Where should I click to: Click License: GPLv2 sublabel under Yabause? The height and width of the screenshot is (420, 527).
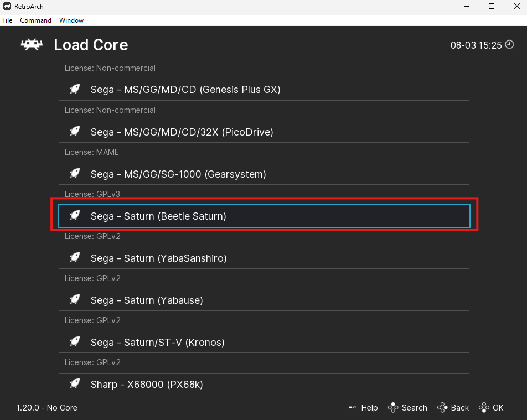(92, 320)
